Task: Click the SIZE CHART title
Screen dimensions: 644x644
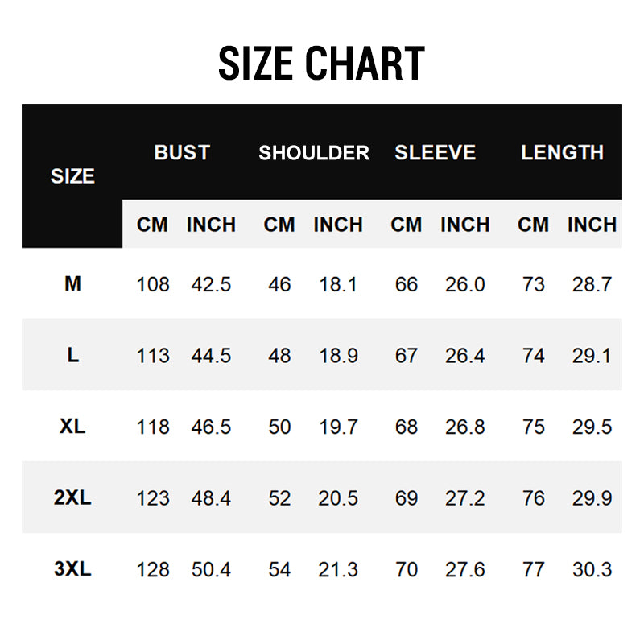Action: click(321, 64)
